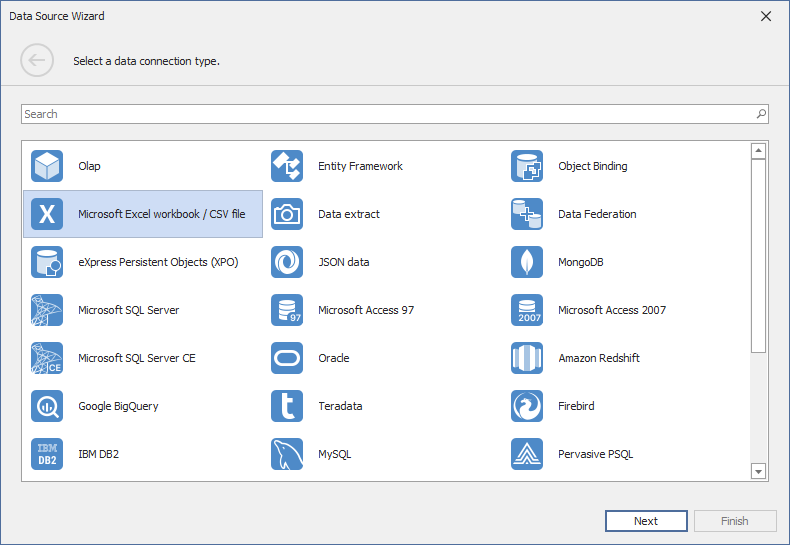Select the Google BigQuery label
790x545 pixels.
118,406
